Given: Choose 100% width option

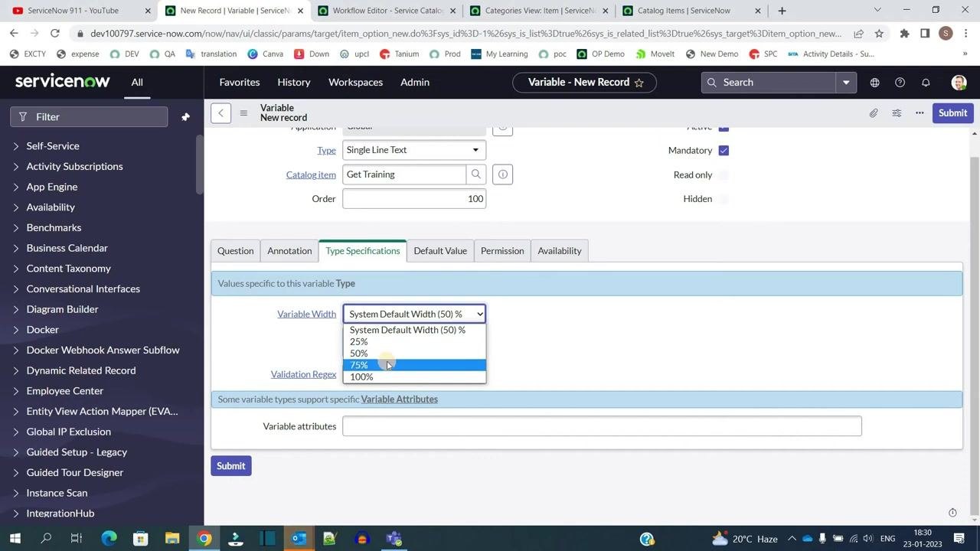Looking at the screenshot, I should 414,377.
